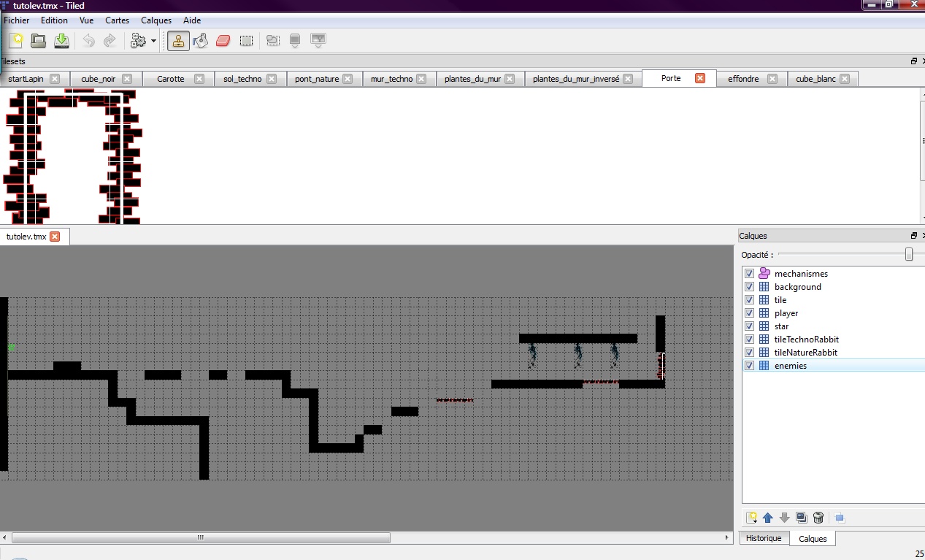Delete layer using trash icon

point(818,518)
